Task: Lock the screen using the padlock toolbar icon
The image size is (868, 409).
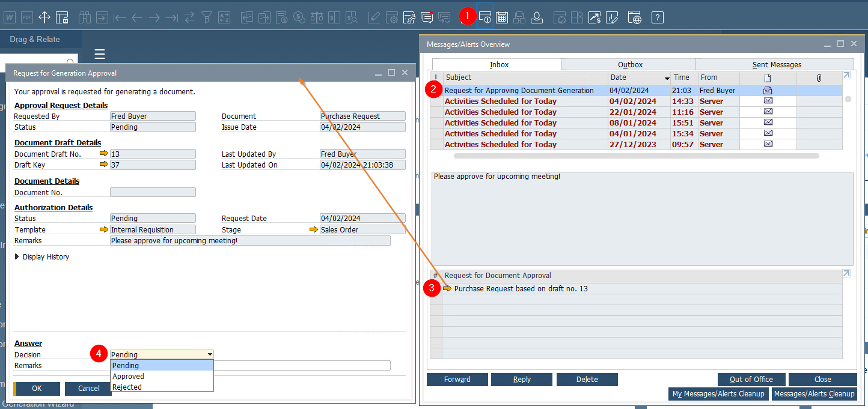Action: pyautogui.click(x=63, y=17)
